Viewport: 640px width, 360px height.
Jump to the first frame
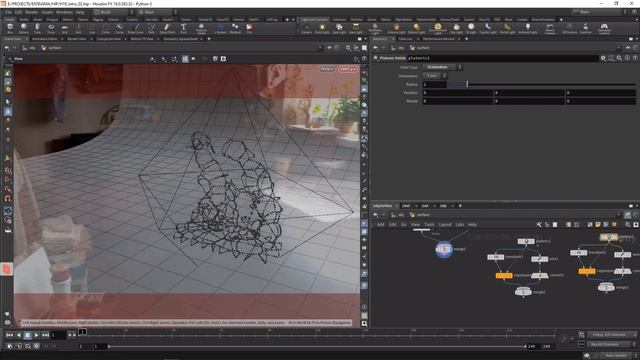(x=9, y=335)
